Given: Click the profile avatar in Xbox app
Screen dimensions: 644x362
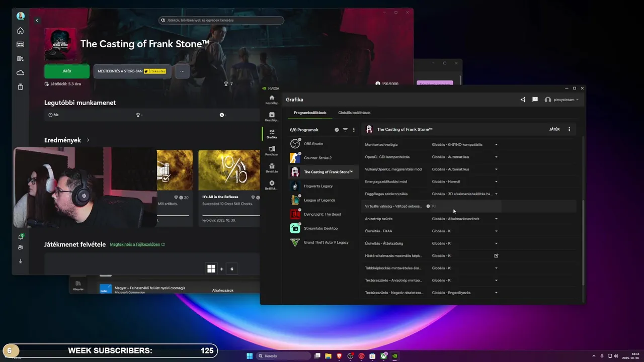Looking at the screenshot, I should click(x=20, y=16).
